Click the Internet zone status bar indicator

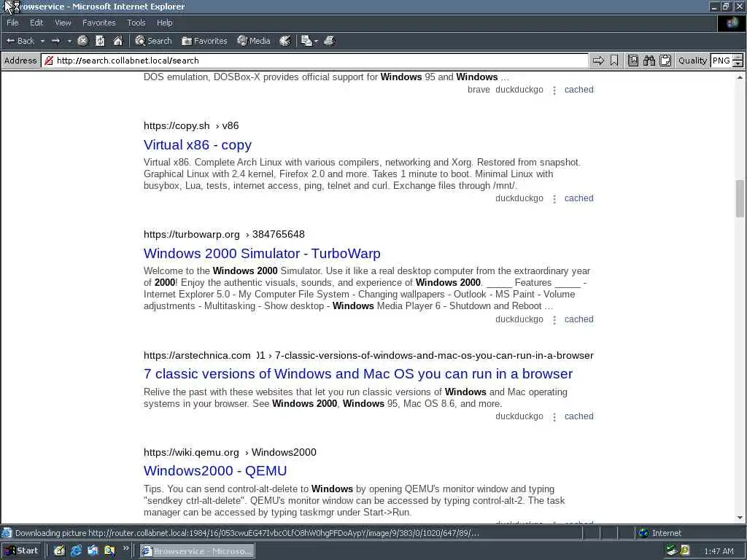659,533
